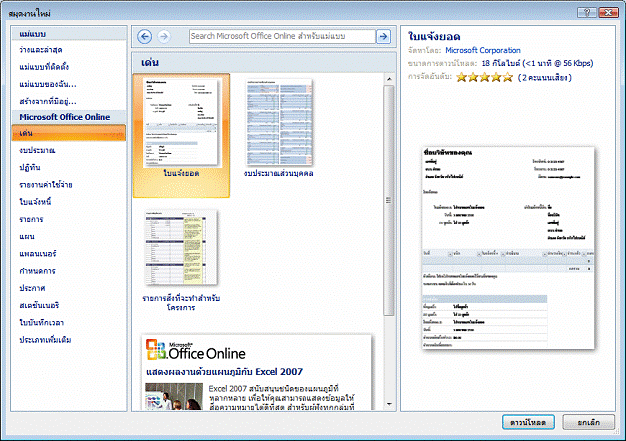
Task: Focus the Search Microsoft Office Online field
Action: click(282, 36)
